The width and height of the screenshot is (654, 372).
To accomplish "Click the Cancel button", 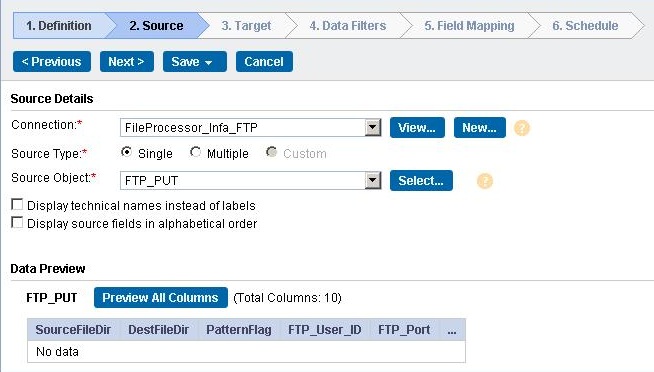I will point(264,62).
